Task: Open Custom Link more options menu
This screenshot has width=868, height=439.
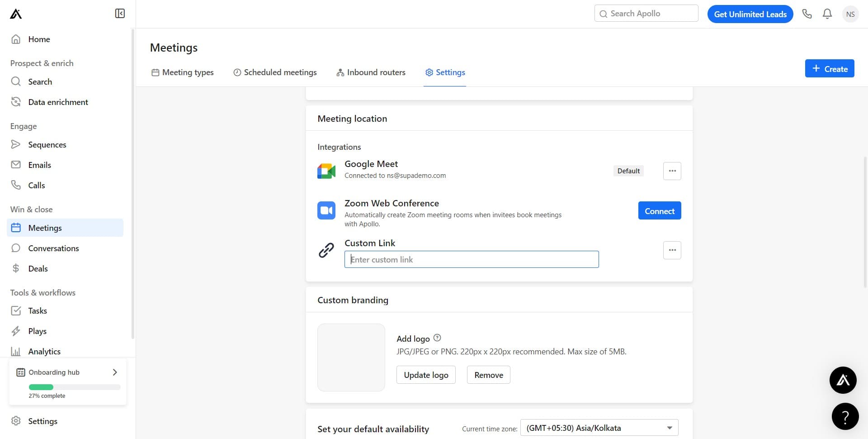Action: point(672,250)
